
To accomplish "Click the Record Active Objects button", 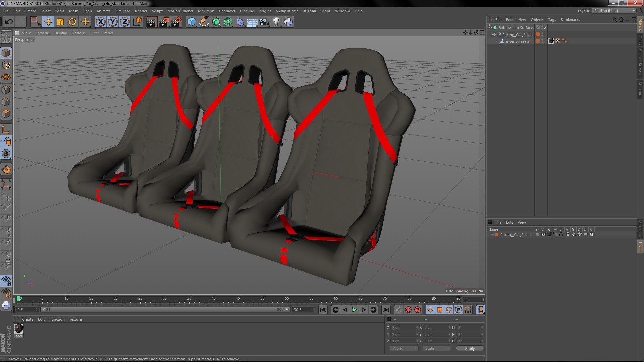I will (398, 310).
